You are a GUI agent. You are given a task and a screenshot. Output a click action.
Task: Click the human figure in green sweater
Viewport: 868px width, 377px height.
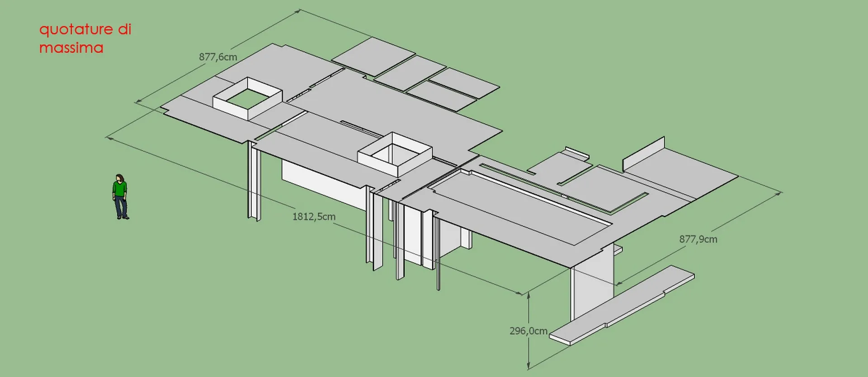click(x=120, y=196)
